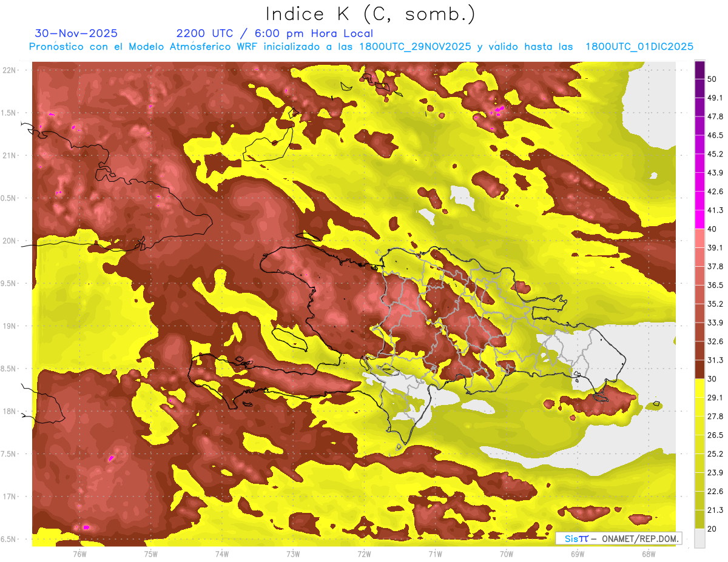Click the legend value '36.5'
Image resolution: width=728 pixels, height=562 pixels.
pos(715,285)
